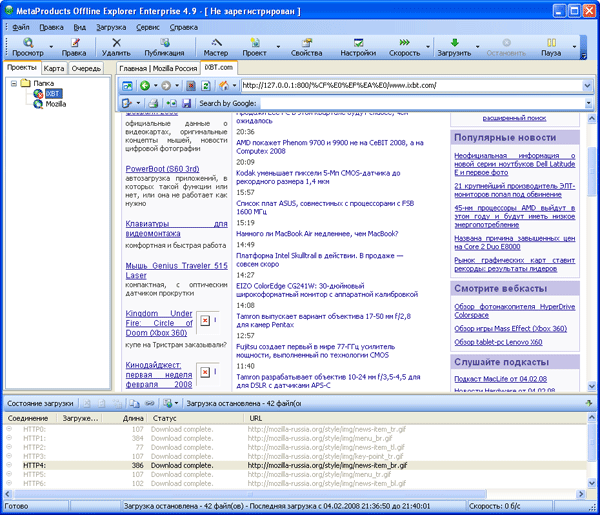
Task: Open the PowerBoot (S60 3rd) link
Action: [163, 169]
